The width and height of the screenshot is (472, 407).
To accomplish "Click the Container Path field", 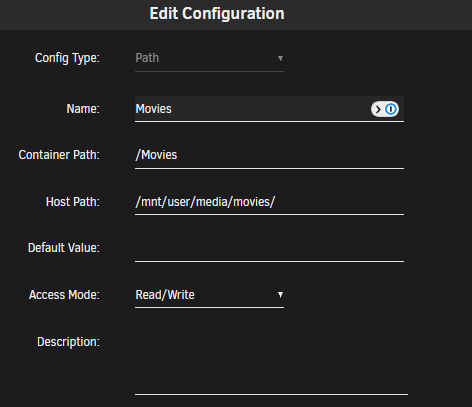I will (269, 155).
